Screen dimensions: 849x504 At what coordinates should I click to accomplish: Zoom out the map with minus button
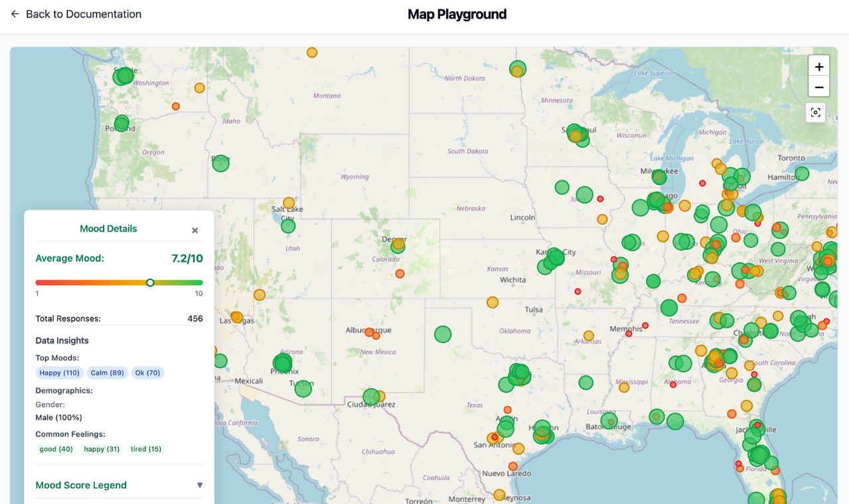pyautogui.click(x=819, y=87)
